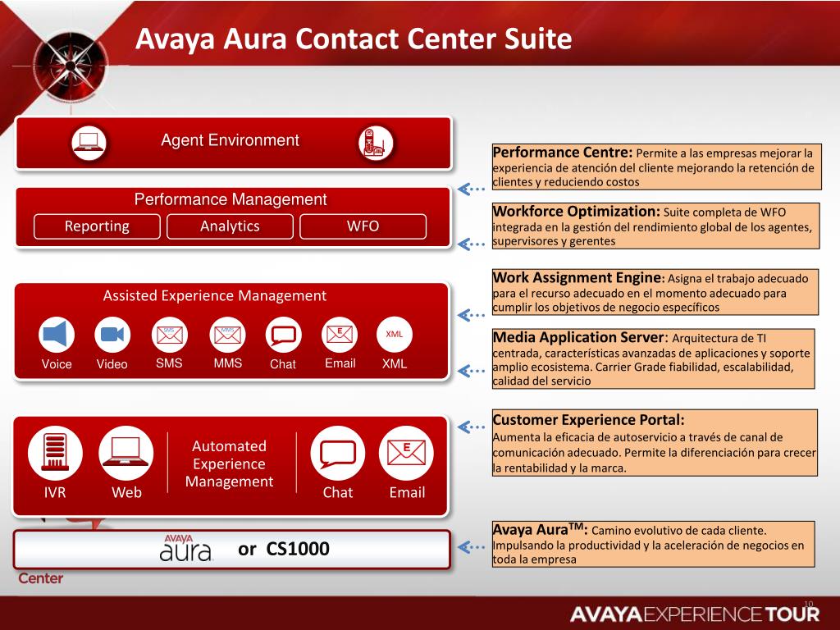This screenshot has height=630, width=840.
Task: Click the "Agent Environment" label
Action: click(x=230, y=140)
